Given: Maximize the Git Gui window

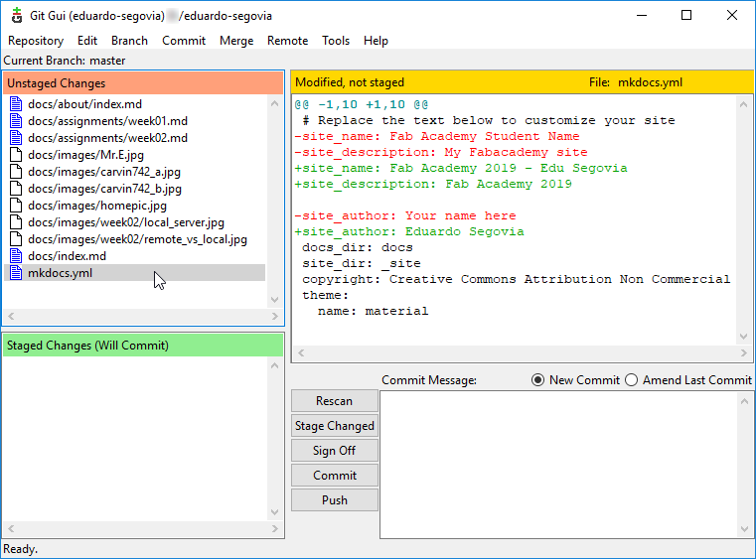Looking at the screenshot, I should pyautogui.click(x=686, y=16).
